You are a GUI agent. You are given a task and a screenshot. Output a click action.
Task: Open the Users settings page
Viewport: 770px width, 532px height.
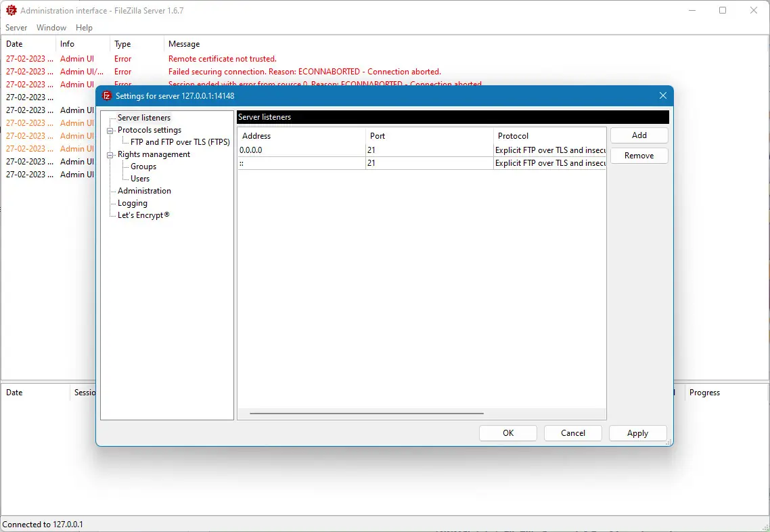coord(140,179)
